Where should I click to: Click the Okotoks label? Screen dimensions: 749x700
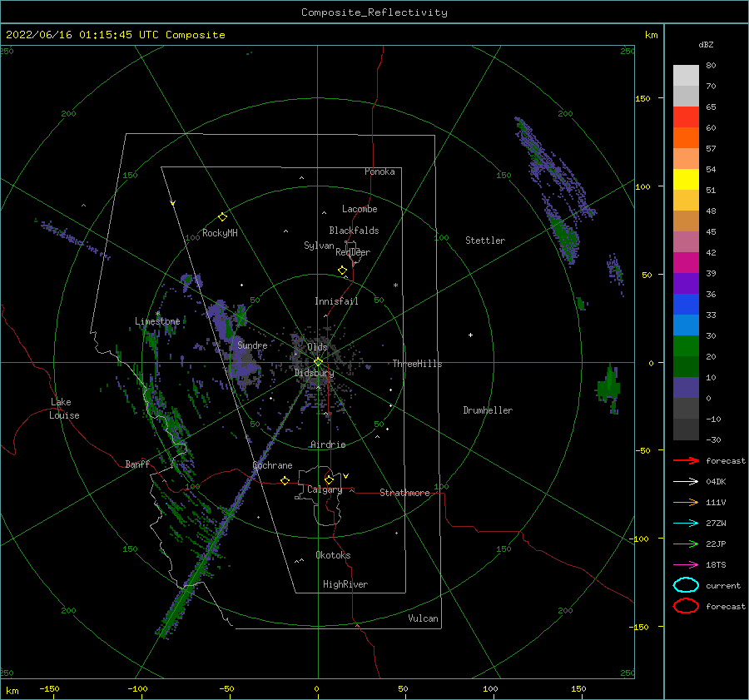click(333, 555)
